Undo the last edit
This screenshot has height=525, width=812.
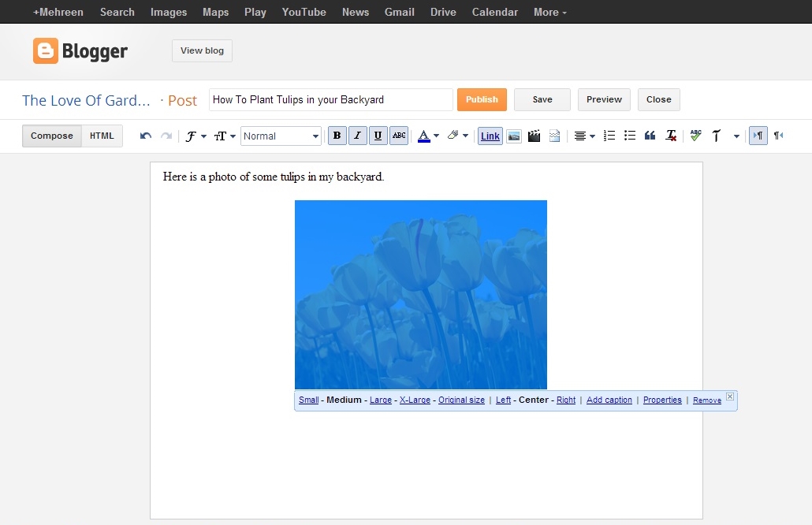(145, 136)
